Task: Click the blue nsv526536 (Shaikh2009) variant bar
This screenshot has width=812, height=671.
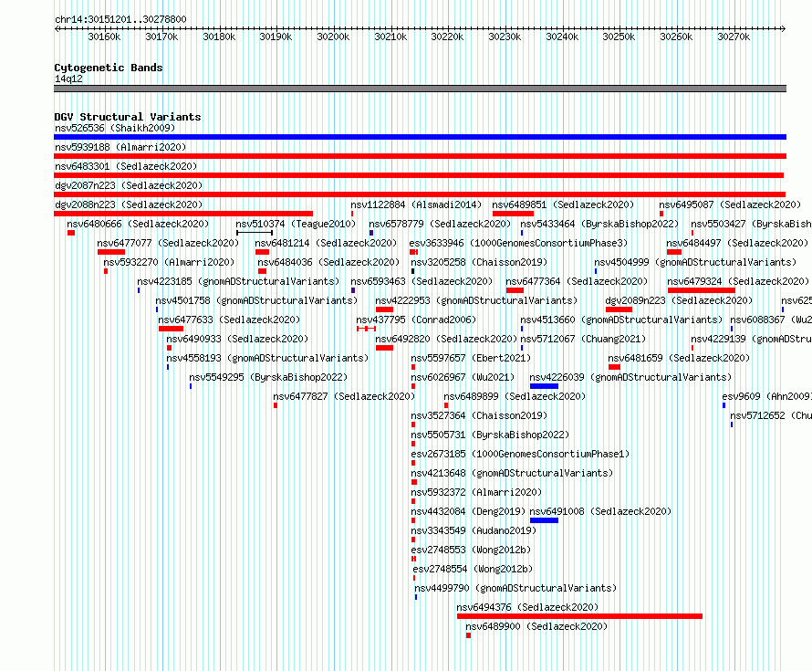Action: tap(420, 137)
